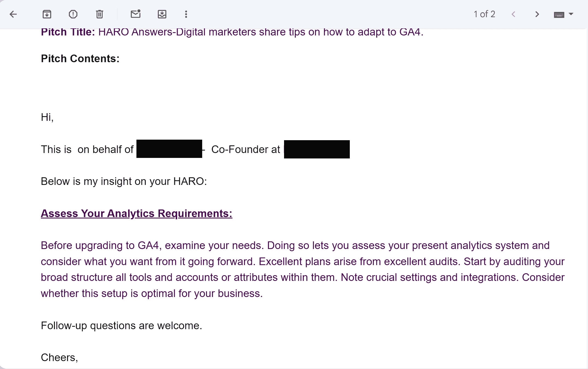Click the move to inbox icon

(162, 14)
